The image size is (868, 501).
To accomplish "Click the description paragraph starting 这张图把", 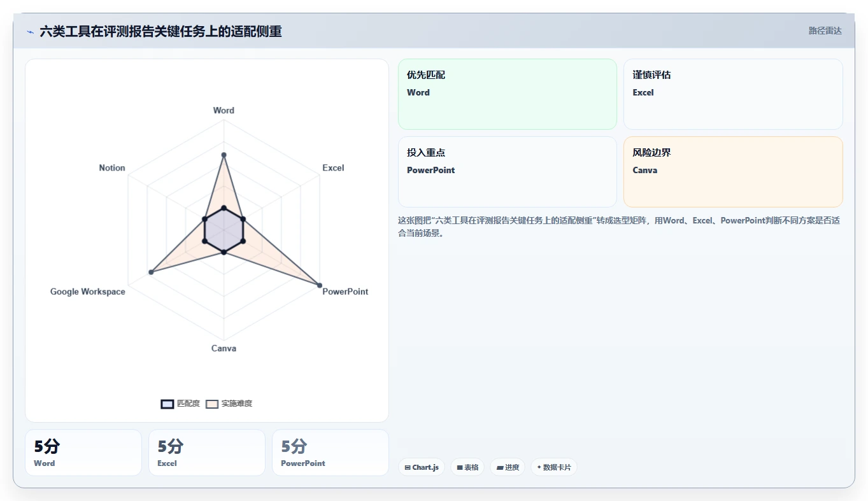I will click(x=620, y=227).
